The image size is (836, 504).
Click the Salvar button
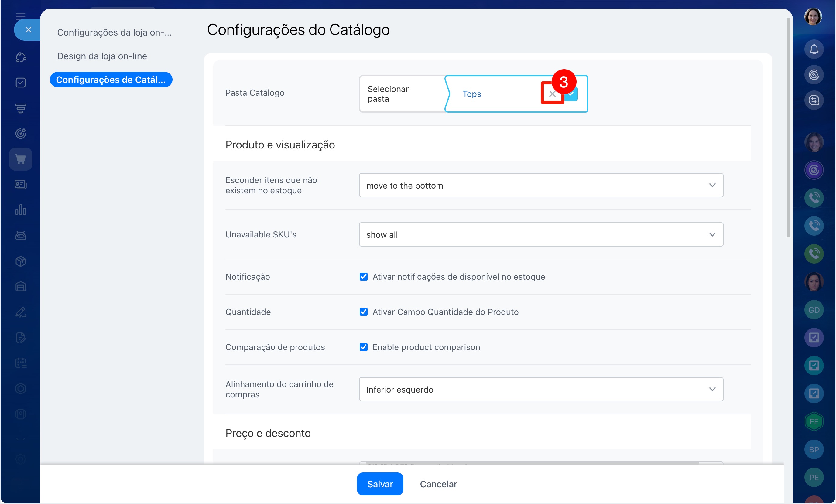[x=380, y=484]
